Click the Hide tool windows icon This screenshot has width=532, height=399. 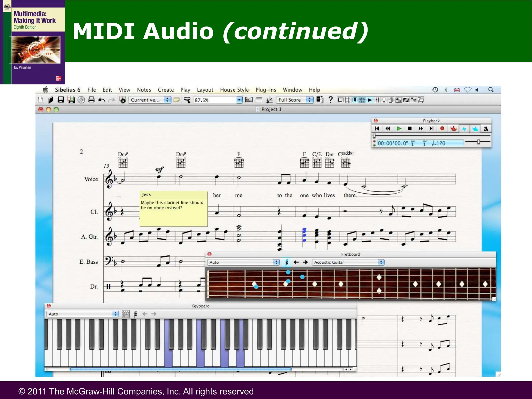point(421,100)
